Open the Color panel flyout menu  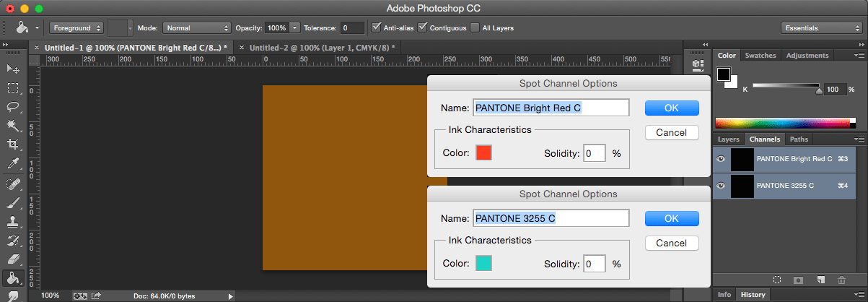pos(859,56)
